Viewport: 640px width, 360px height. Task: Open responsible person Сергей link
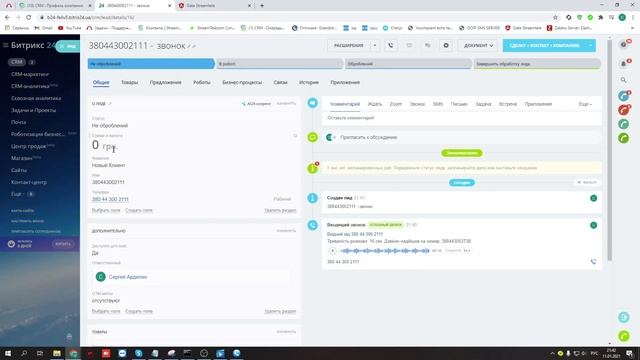coord(128,277)
